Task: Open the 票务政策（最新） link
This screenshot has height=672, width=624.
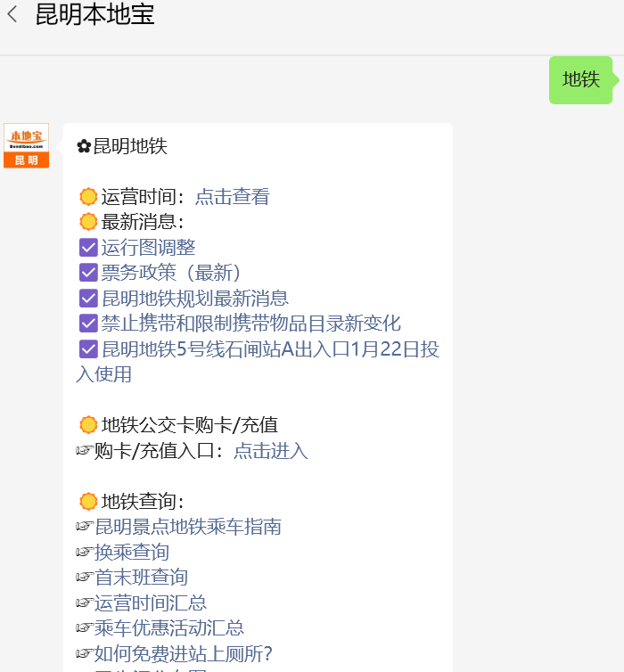Action: (x=172, y=273)
